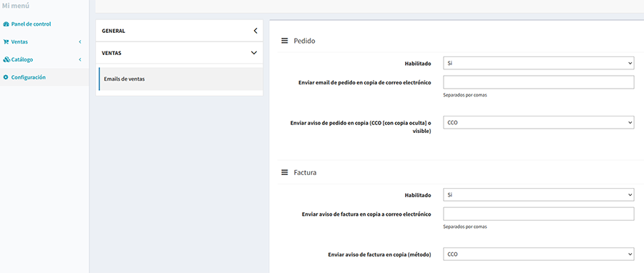Click the Configuración gear icon

(x=6, y=77)
